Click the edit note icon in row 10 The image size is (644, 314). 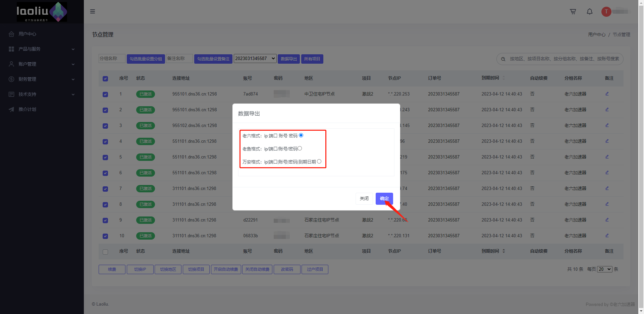(607, 236)
